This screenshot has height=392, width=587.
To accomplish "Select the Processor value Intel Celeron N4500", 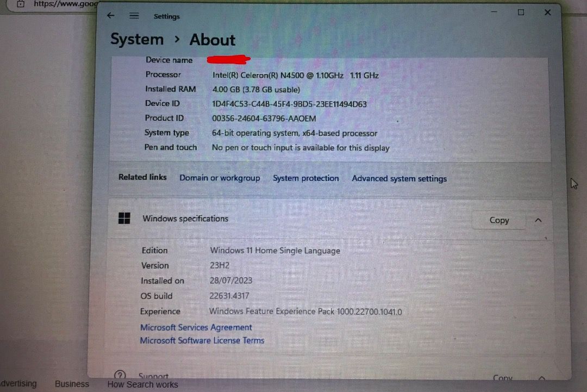I will coord(295,75).
